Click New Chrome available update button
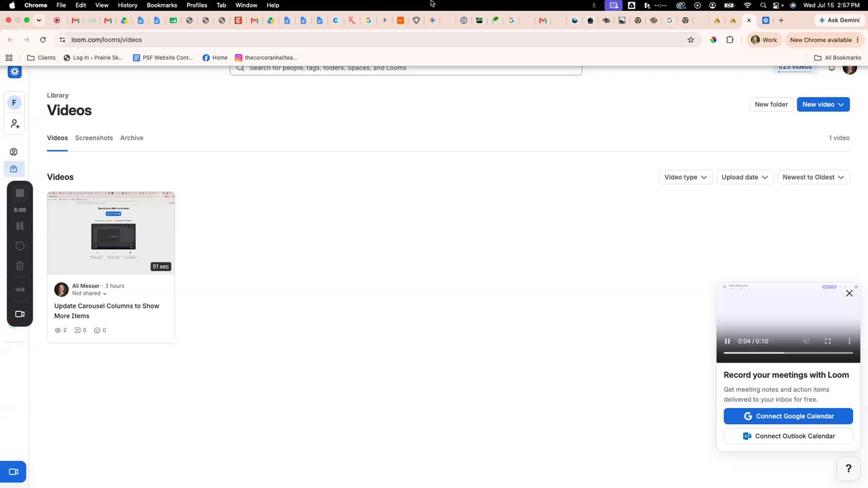The image size is (868, 488). (825, 40)
